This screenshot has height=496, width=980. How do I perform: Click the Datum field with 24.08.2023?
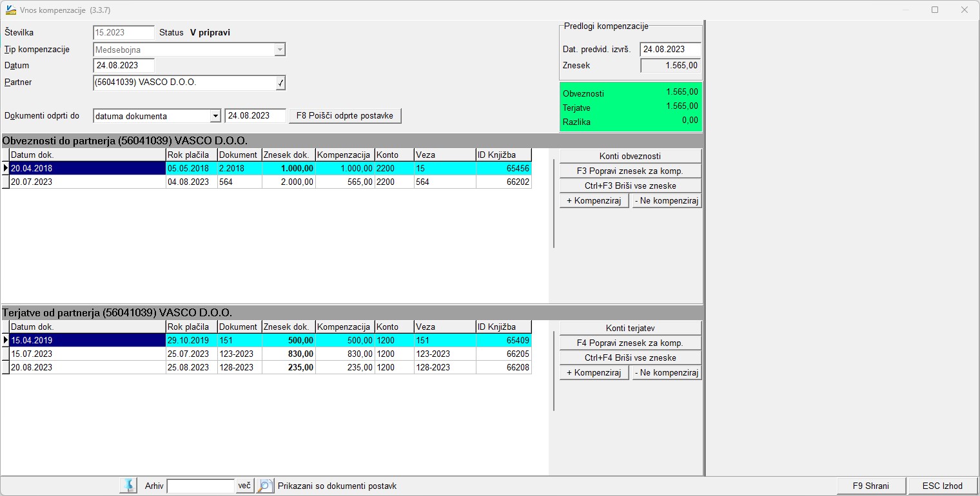coord(124,66)
